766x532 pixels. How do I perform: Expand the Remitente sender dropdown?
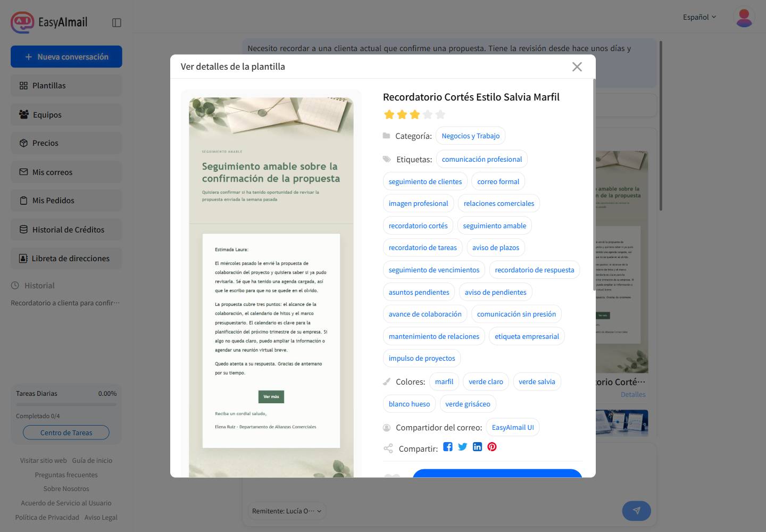point(287,511)
